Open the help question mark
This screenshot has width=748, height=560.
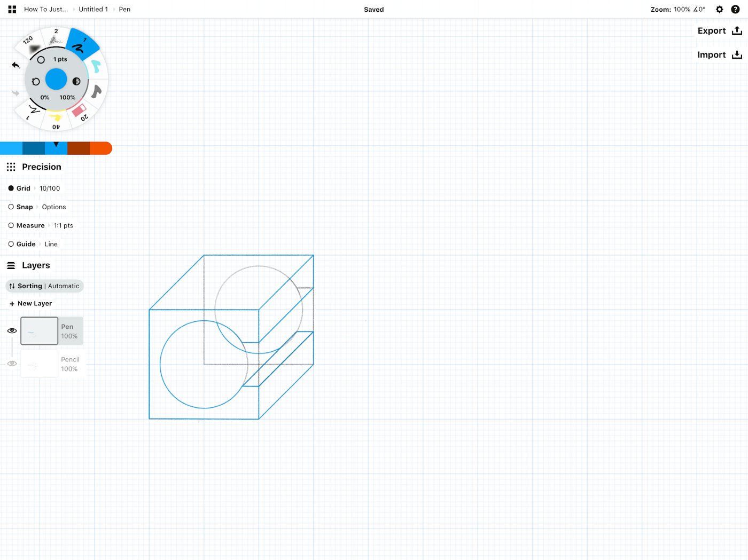tap(735, 9)
